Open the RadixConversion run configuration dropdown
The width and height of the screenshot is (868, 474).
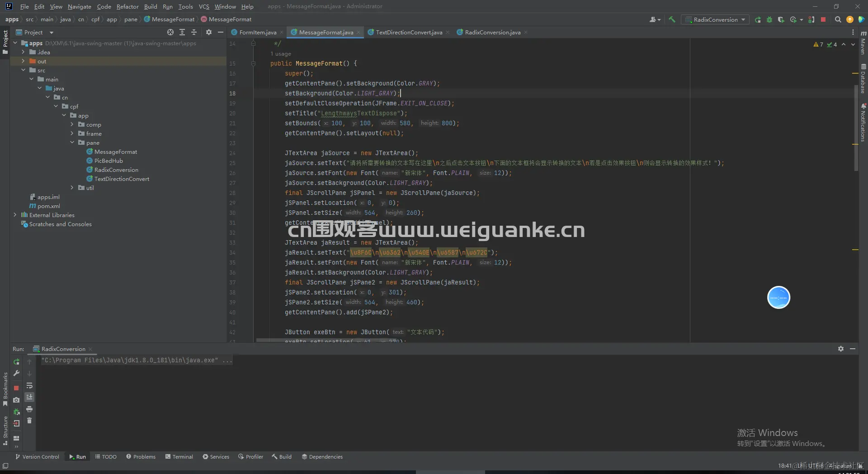point(715,19)
